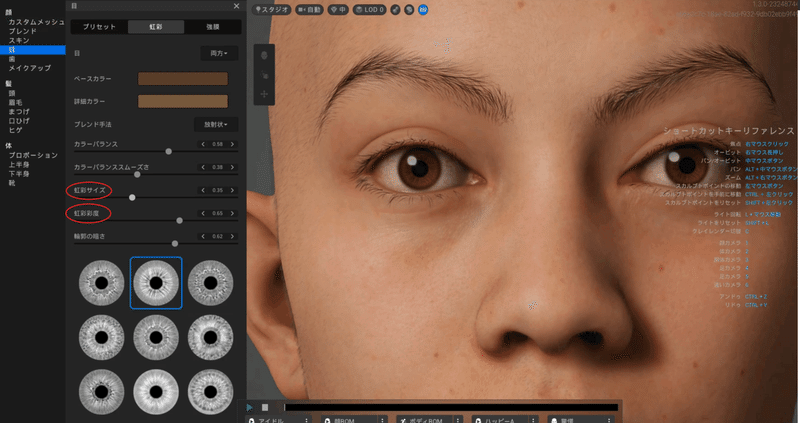This screenshot has height=423, width=800.
Task: Click the 虹彩サイズ slider handle
Action: [132, 197]
